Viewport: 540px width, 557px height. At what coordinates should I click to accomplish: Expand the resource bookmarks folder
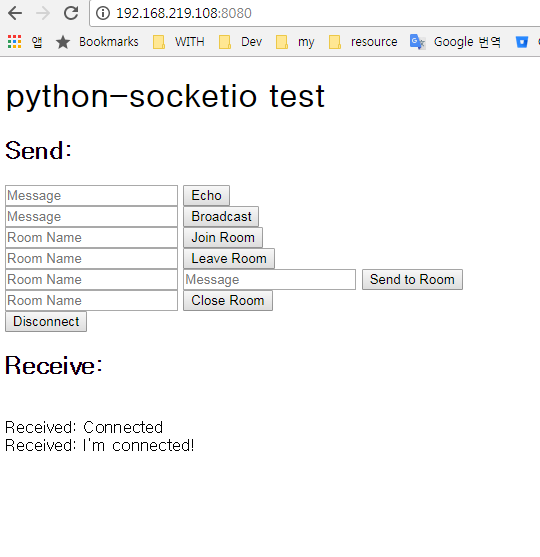click(363, 42)
